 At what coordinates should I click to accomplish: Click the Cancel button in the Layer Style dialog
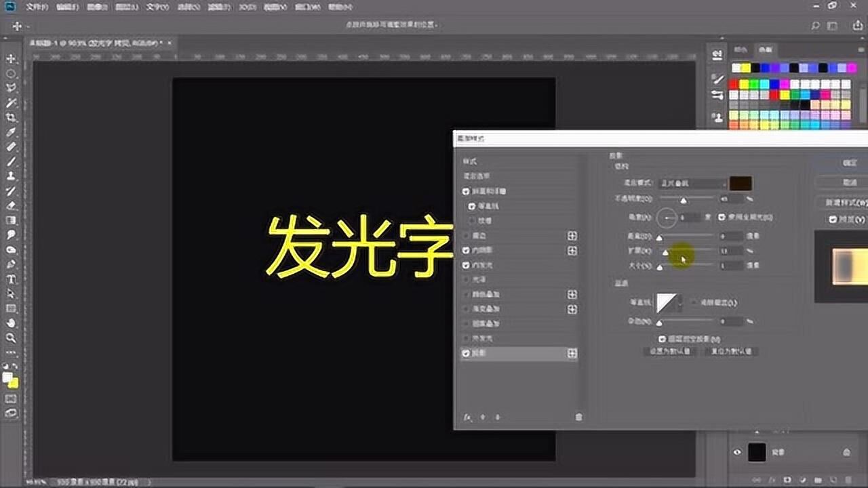tap(849, 182)
